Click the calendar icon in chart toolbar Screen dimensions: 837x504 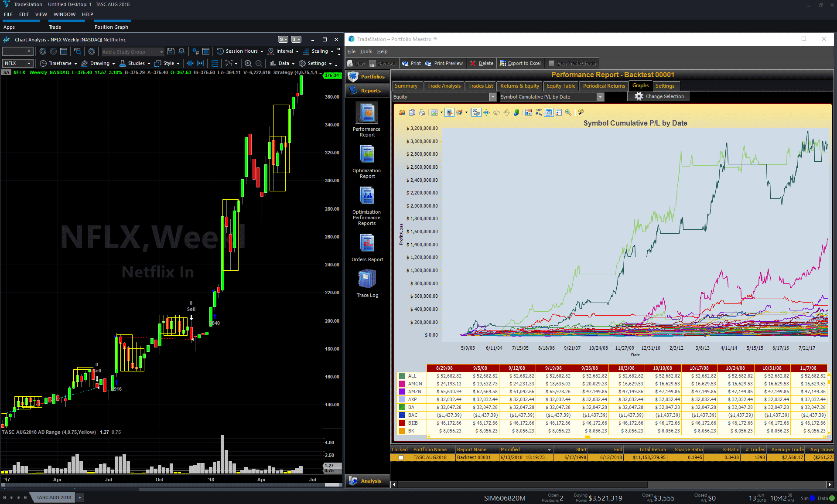(64, 51)
